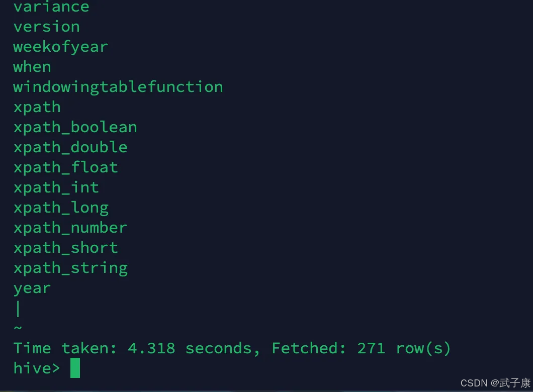
Task: Click the hive> prompt text
Action: (37, 368)
